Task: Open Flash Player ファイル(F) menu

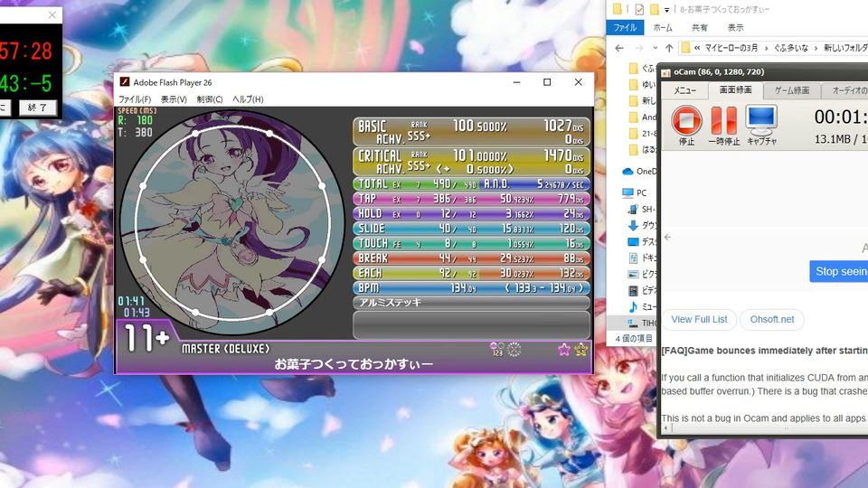Action: click(x=135, y=99)
